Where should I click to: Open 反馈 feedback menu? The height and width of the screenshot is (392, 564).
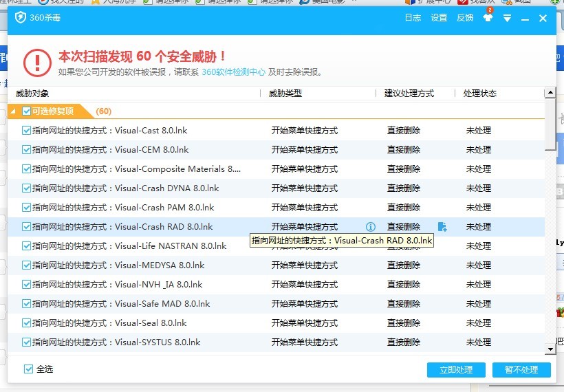465,18
